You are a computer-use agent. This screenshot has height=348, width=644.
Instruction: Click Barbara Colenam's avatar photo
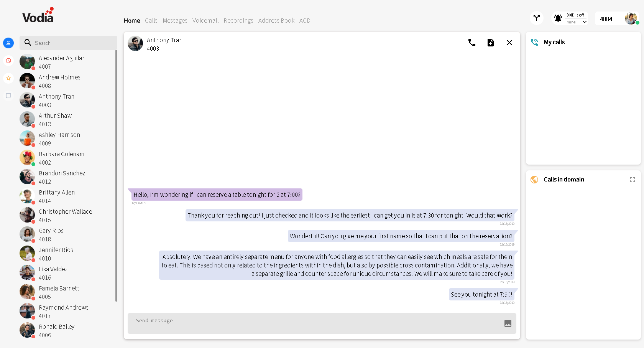click(x=27, y=157)
